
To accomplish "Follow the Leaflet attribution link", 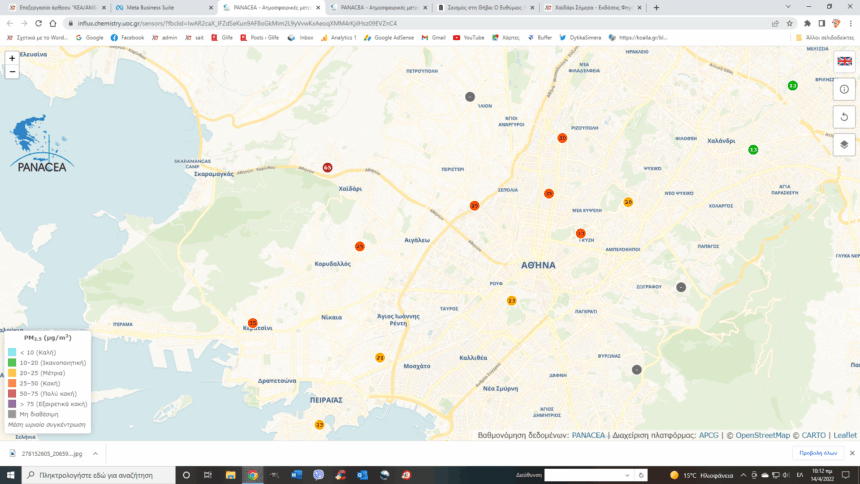I will pos(845,435).
